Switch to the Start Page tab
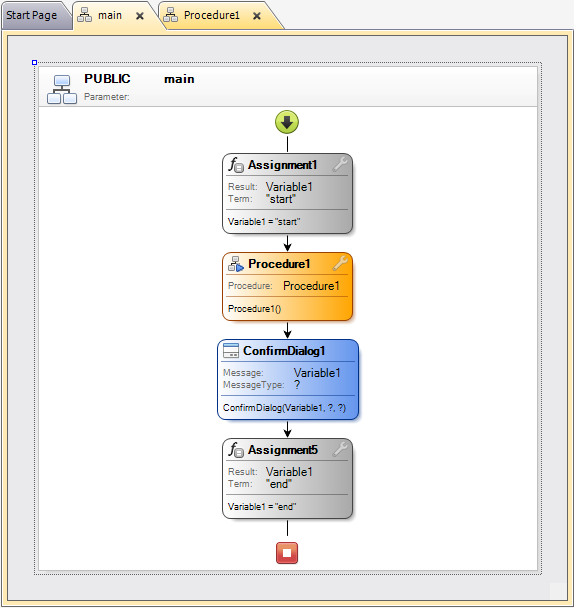This screenshot has width=574, height=608. click(31, 16)
